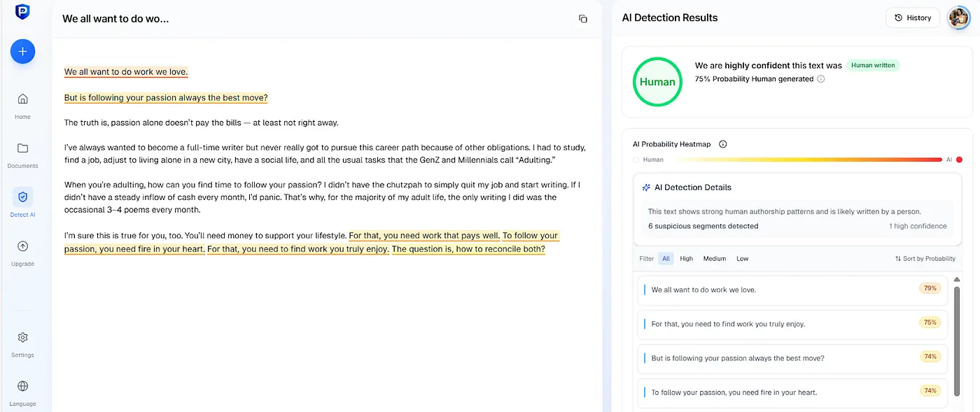980x412 pixels.
Task: Click the segment list scrollbar up arrow
Action: pos(957,280)
